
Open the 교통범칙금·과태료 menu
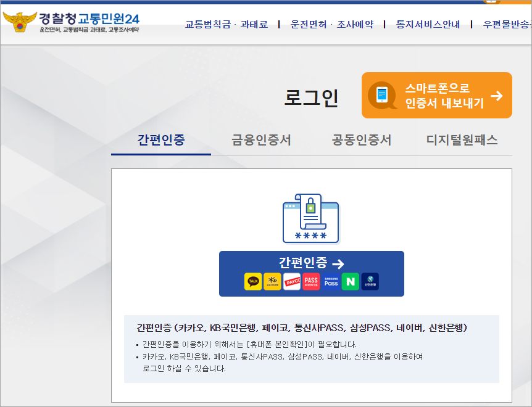pos(227,25)
